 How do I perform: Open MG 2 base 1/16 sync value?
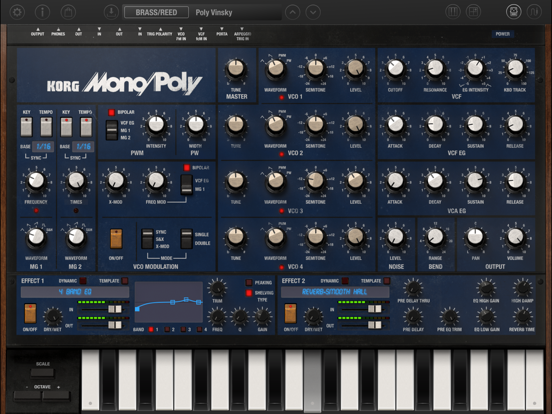pyautogui.click(x=83, y=146)
